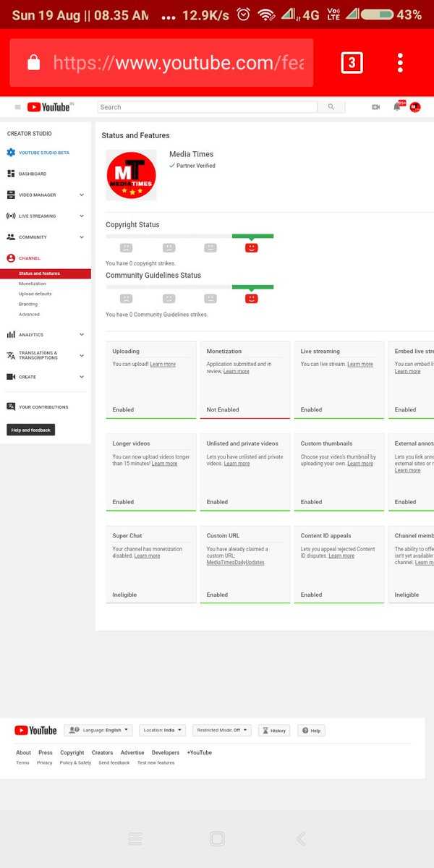The image size is (434, 868).
Task: Open the Restricted Mode: Off dropdown
Action: [x=222, y=731]
